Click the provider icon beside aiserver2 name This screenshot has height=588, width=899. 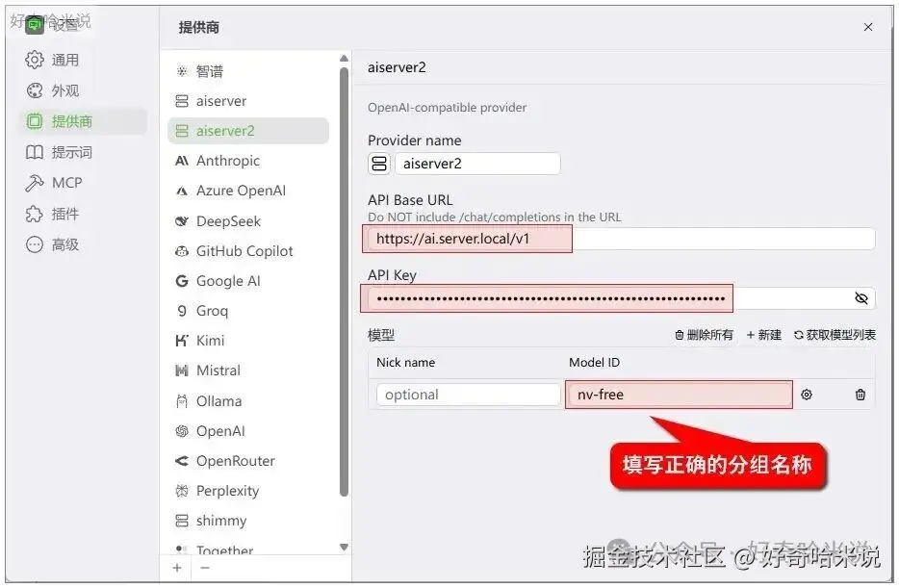coord(379,164)
